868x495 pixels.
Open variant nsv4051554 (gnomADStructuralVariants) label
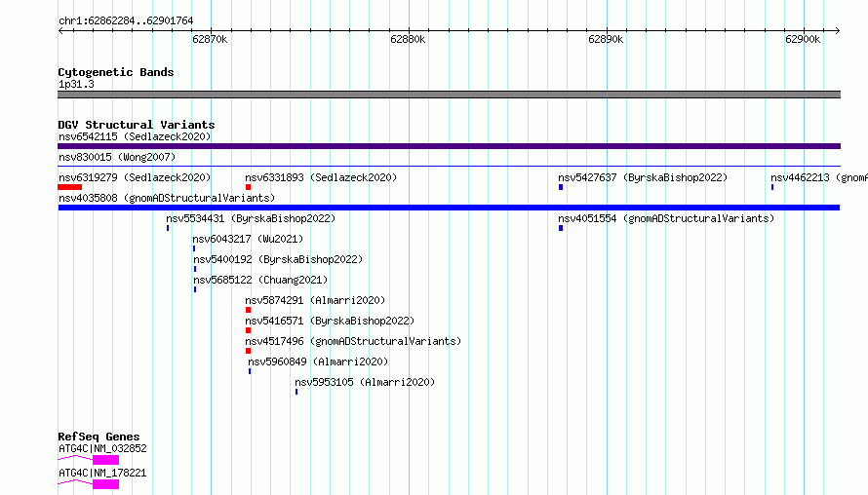point(666,218)
